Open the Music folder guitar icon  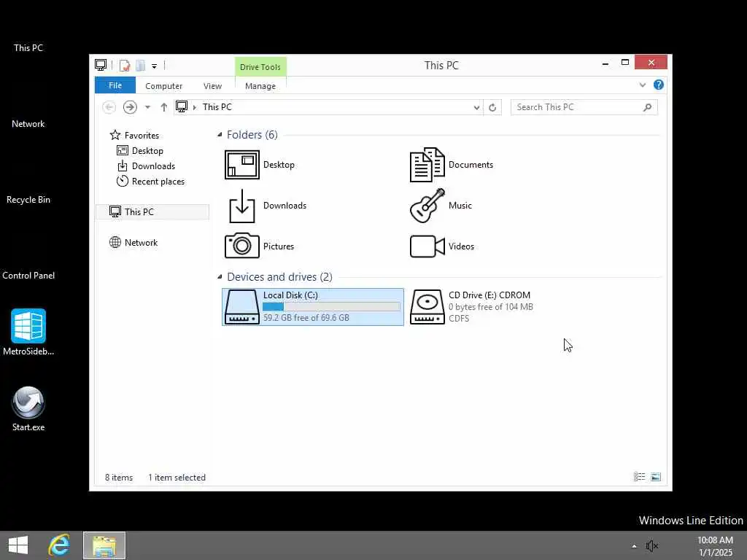pos(427,206)
